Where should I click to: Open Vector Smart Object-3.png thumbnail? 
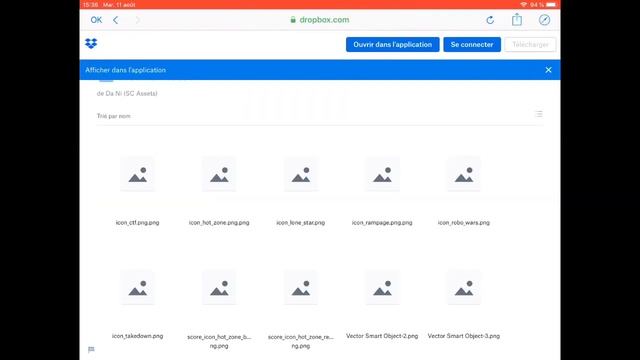[x=464, y=288]
